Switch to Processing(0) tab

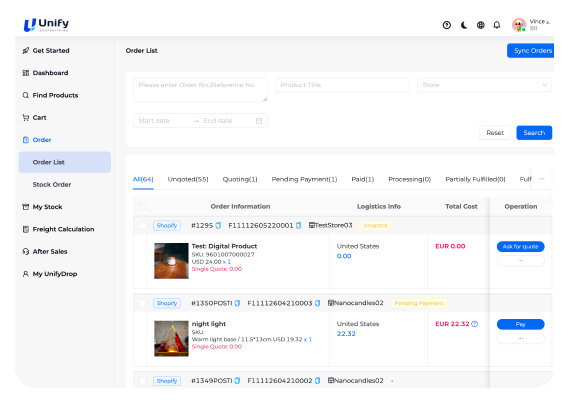[409, 179]
